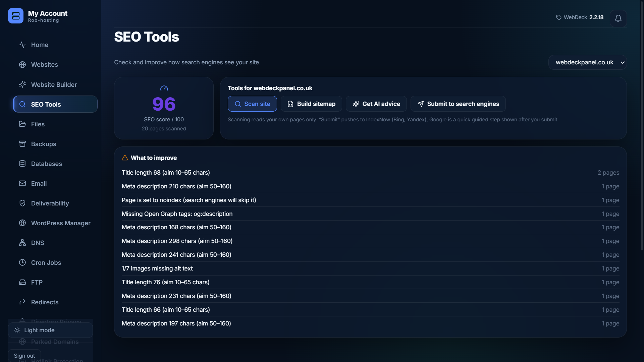Select 'Missing Open Graph tags: og:description' row
Image resolution: width=644 pixels, height=362 pixels.
coord(370,214)
